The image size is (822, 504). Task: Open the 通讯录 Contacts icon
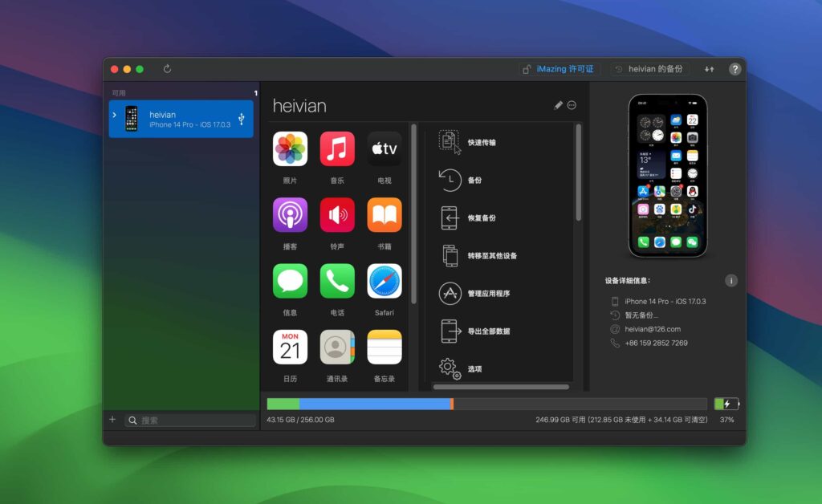(x=337, y=346)
